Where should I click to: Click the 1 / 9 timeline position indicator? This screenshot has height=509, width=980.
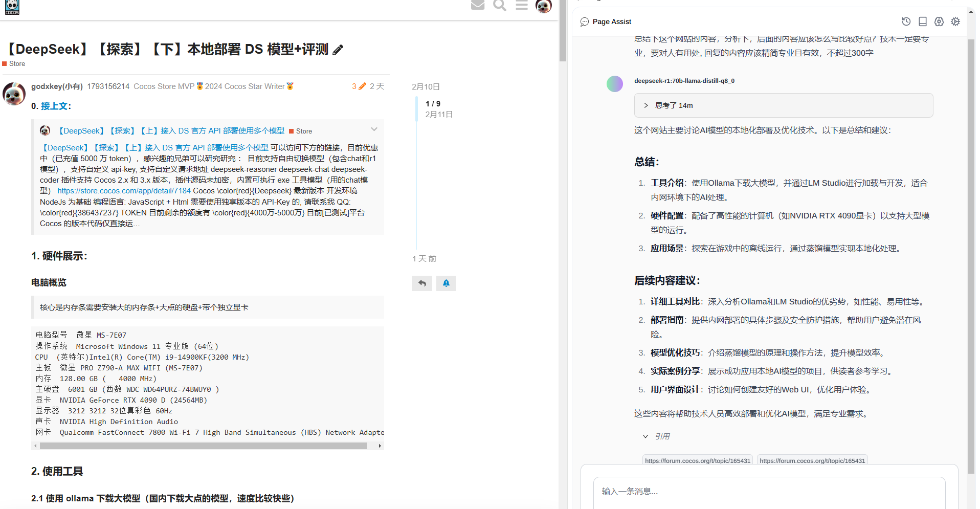pyautogui.click(x=433, y=104)
